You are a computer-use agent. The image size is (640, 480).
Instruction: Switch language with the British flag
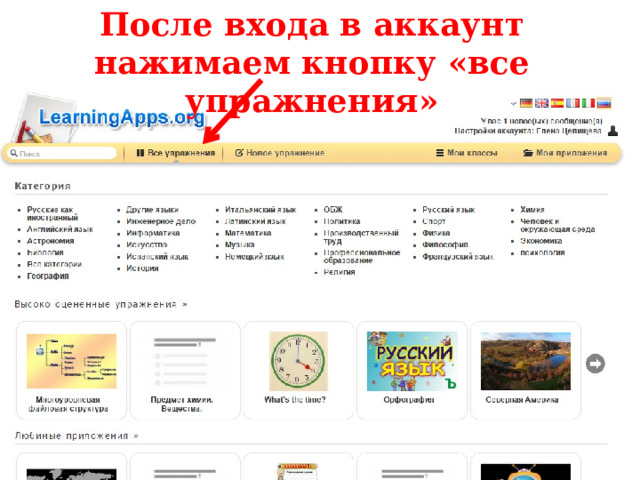542,103
